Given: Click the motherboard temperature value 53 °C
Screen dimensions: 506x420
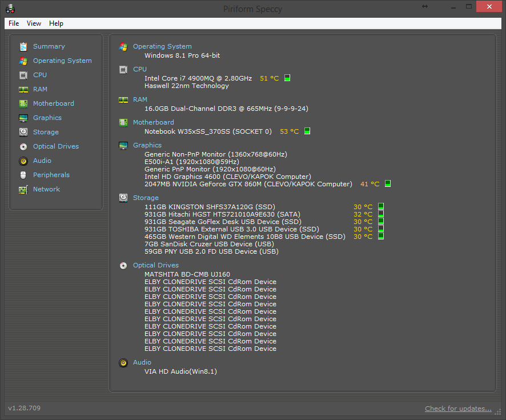Looking at the screenshot, I should click(x=290, y=131).
